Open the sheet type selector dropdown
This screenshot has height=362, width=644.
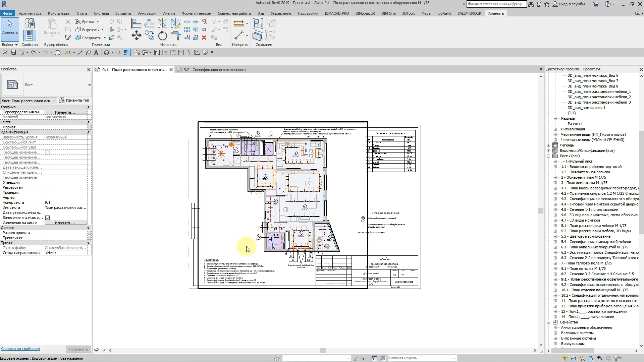click(x=89, y=85)
